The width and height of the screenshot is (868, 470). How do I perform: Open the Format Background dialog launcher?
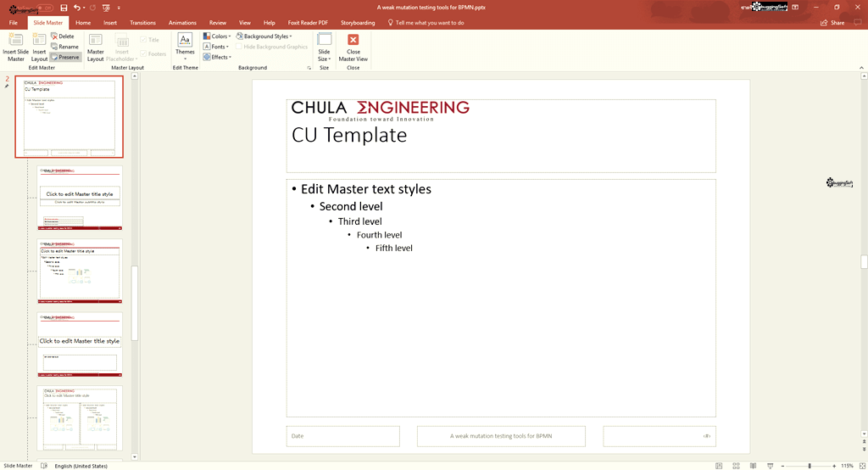[x=309, y=68]
